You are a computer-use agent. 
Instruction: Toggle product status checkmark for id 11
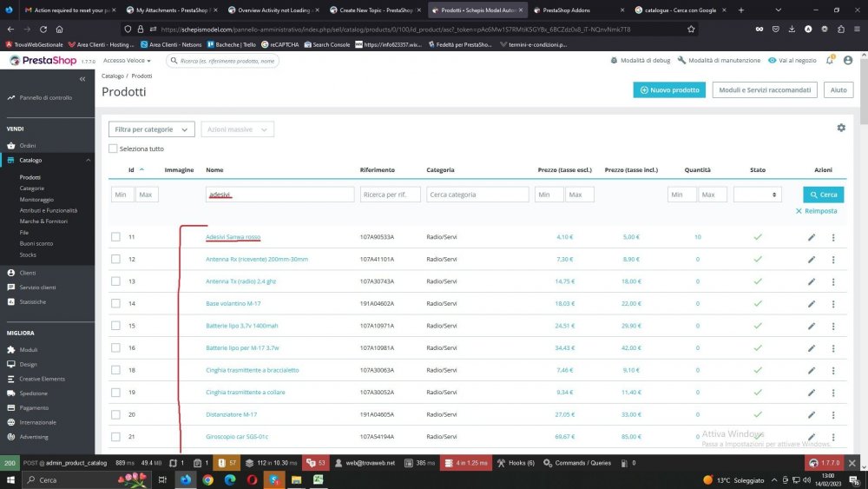click(x=758, y=237)
